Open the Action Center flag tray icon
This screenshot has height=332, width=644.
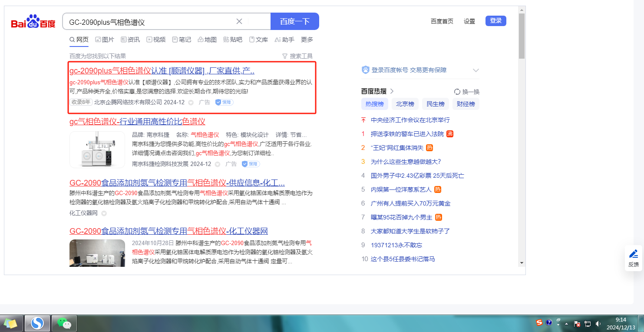578,324
